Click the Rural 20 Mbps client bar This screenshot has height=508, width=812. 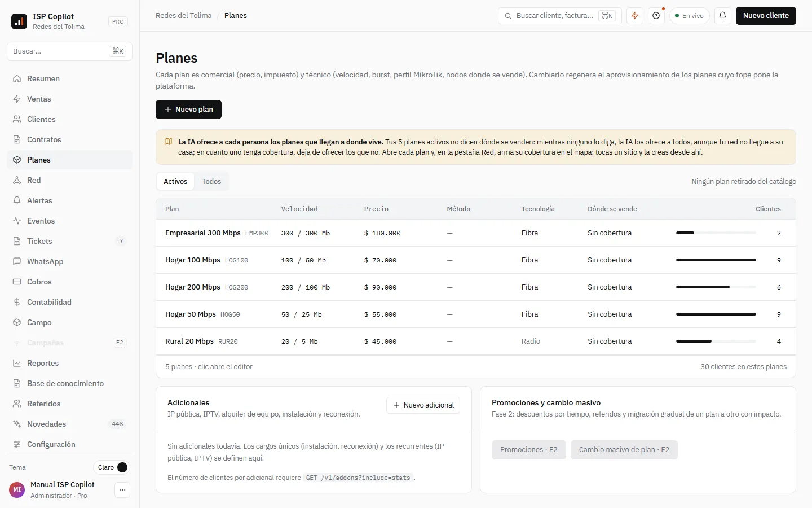pos(716,341)
